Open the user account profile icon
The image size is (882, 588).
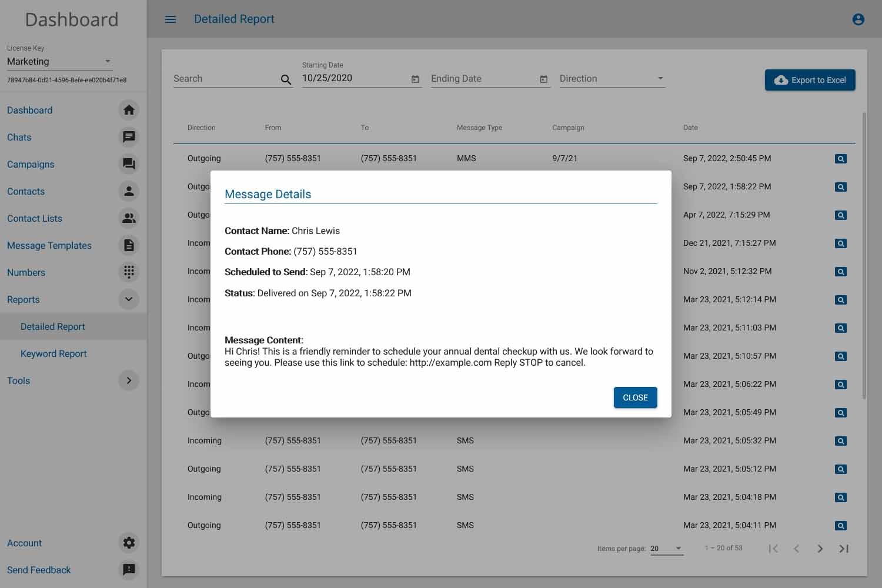[858, 19]
